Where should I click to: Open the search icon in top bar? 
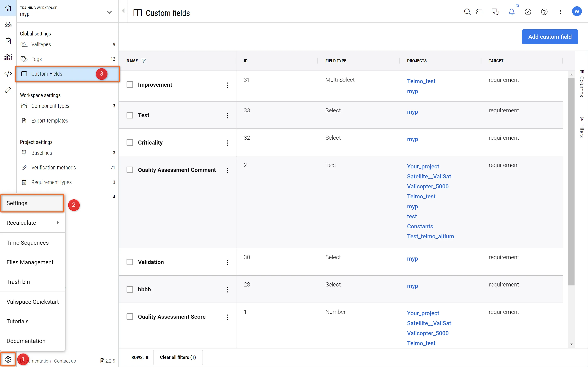tap(467, 12)
